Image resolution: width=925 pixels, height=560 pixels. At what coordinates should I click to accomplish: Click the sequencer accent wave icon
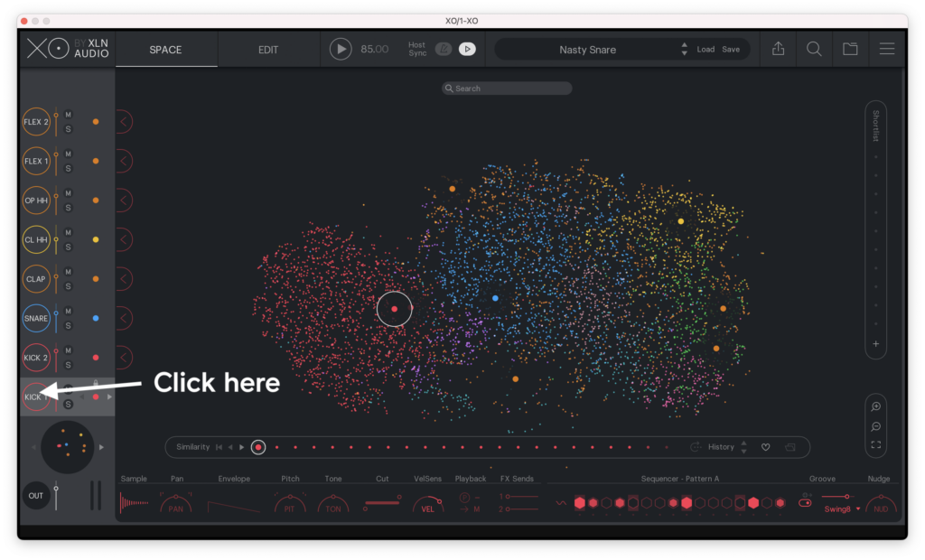(x=561, y=503)
